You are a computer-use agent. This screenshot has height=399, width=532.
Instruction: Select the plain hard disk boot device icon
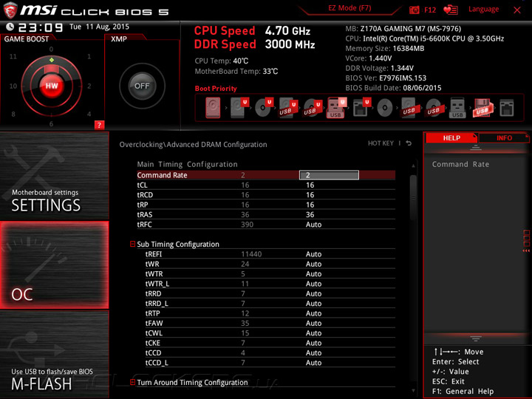point(213,108)
